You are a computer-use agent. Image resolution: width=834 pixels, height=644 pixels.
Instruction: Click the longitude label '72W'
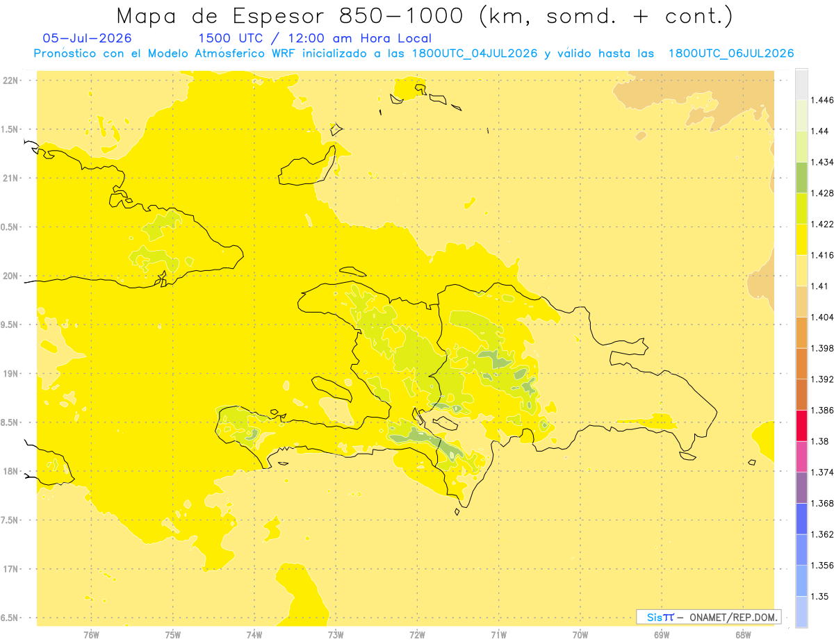[417, 635]
